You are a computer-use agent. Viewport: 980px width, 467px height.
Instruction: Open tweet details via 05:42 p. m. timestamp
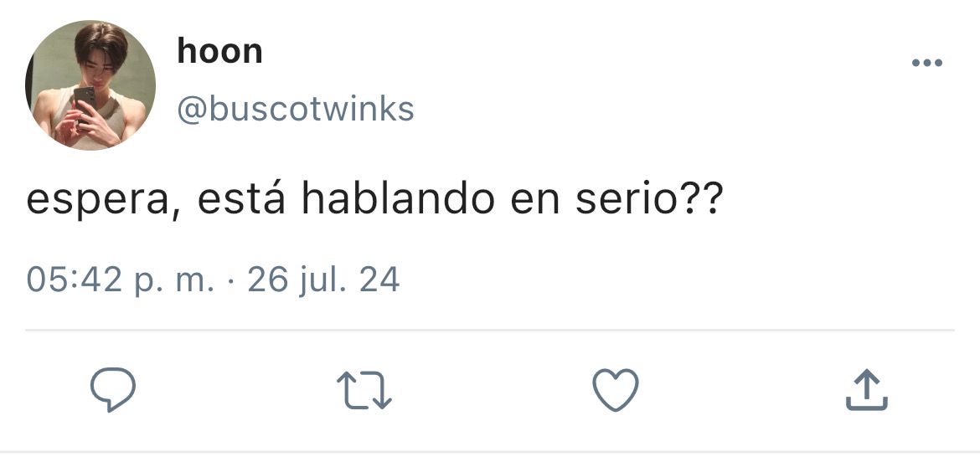click(x=120, y=280)
